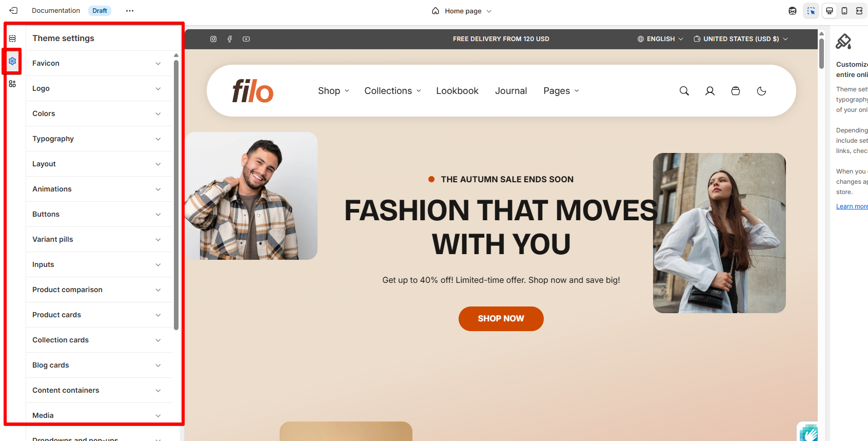This screenshot has height=441, width=868.
Task: Expand the Typography settings section
Action: tap(97, 139)
